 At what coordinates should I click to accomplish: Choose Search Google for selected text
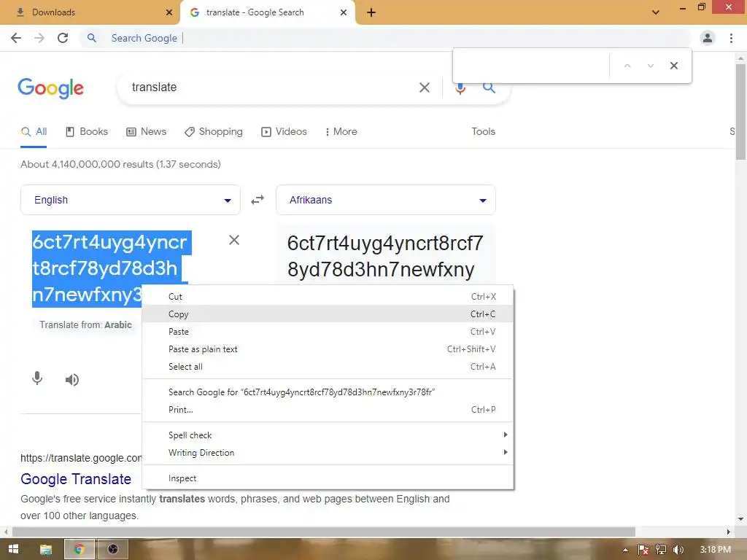pos(328,392)
